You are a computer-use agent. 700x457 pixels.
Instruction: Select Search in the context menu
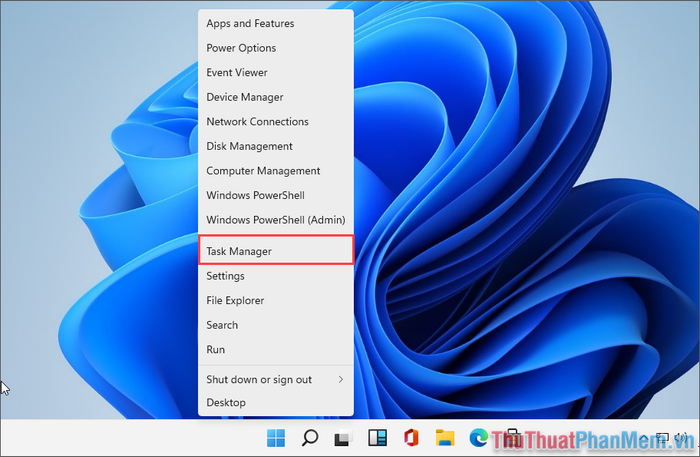[276, 325]
